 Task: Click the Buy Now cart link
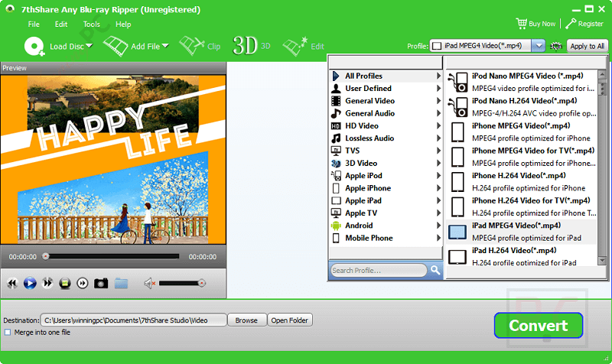(x=535, y=24)
